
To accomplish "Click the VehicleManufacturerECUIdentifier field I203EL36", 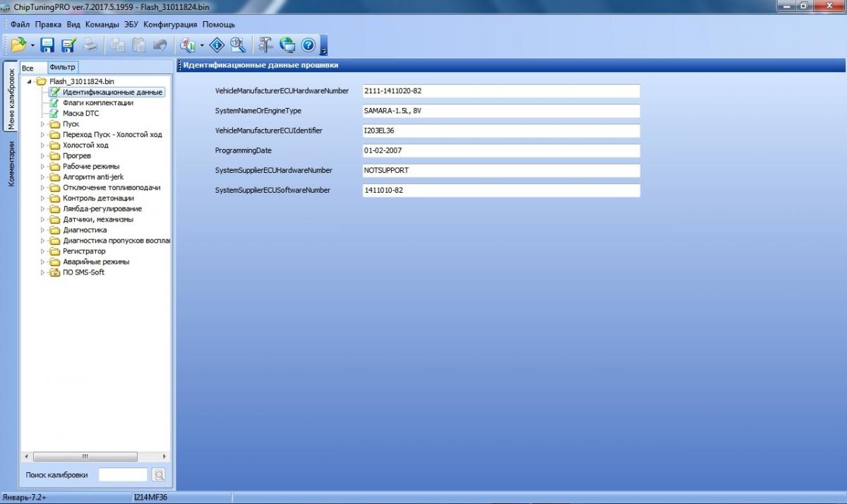I will (500, 131).
